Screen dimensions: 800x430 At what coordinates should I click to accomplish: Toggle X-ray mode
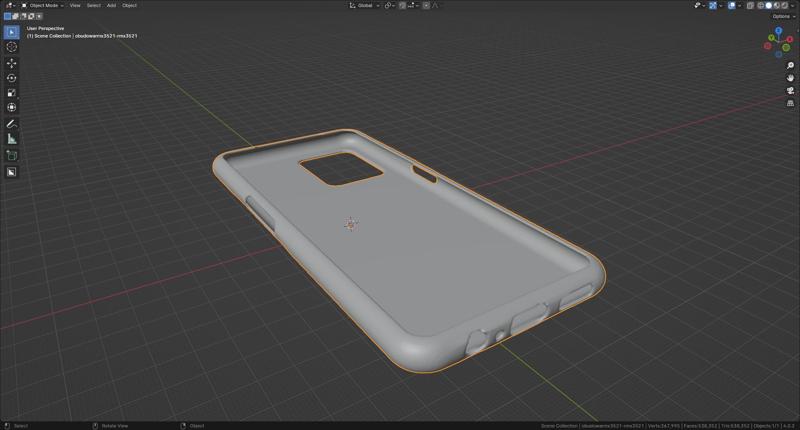tap(750, 5)
